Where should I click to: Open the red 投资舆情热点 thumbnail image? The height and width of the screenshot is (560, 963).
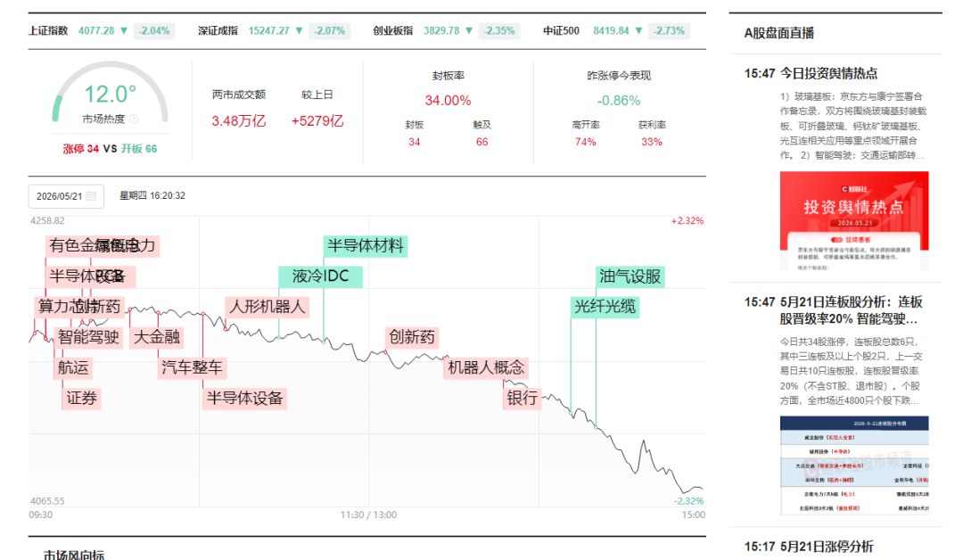[x=854, y=220]
